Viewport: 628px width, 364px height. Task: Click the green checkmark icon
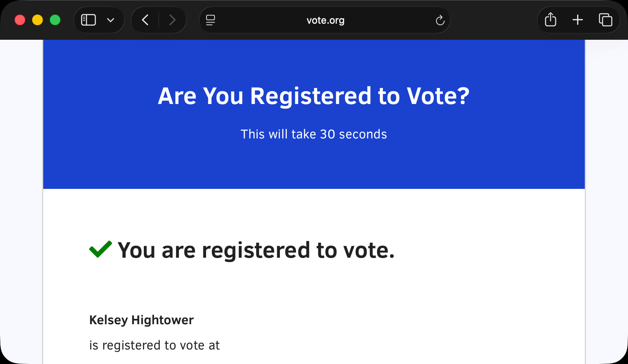(100, 249)
